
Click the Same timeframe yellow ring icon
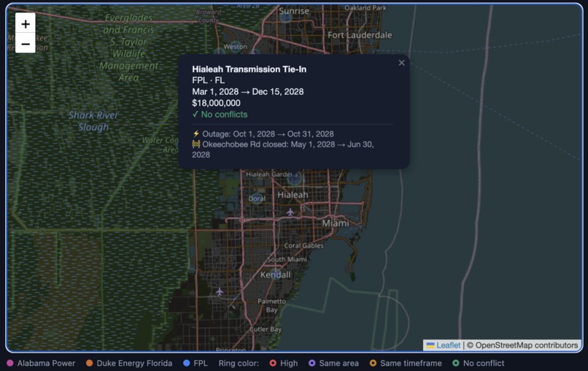pos(373,363)
